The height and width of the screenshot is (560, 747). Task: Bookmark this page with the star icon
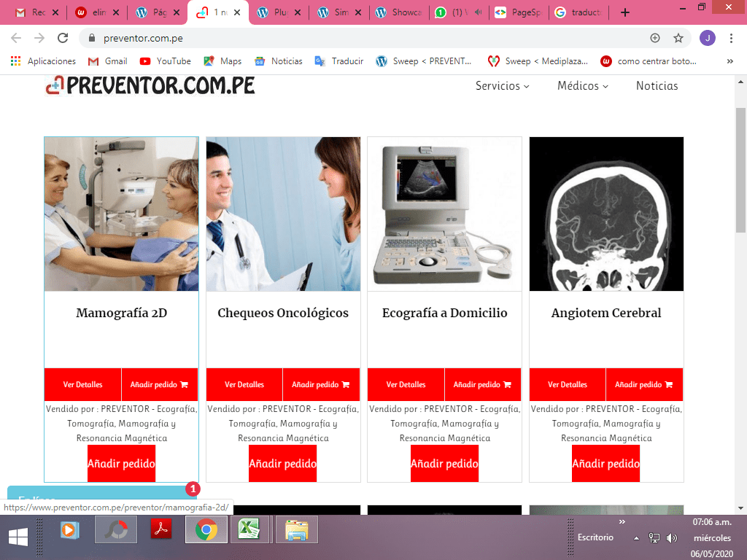(x=678, y=38)
